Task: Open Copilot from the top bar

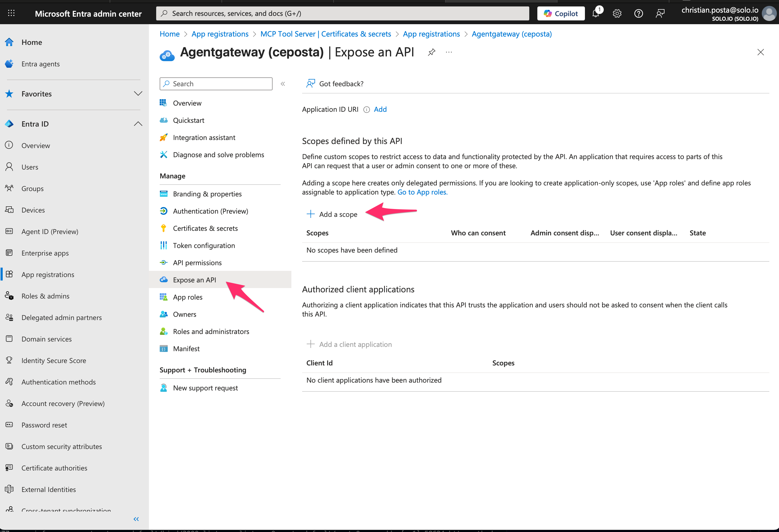Action: click(x=561, y=13)
